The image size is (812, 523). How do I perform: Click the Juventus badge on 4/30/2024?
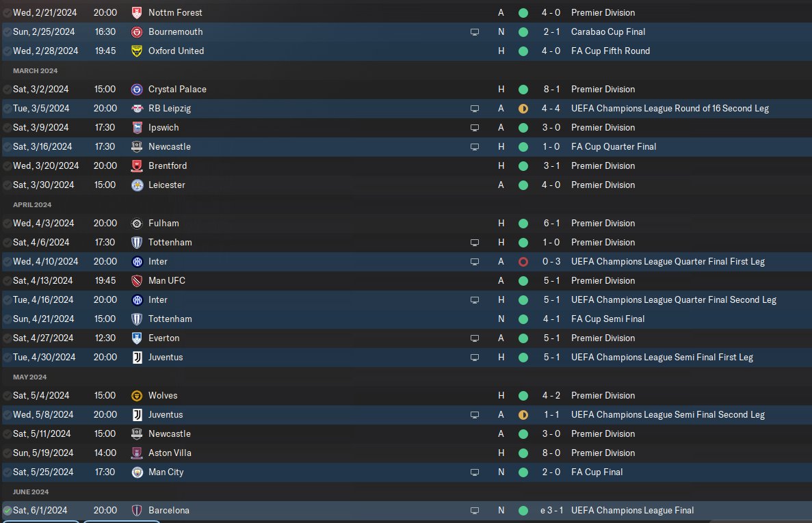click(x=137, y=357)
